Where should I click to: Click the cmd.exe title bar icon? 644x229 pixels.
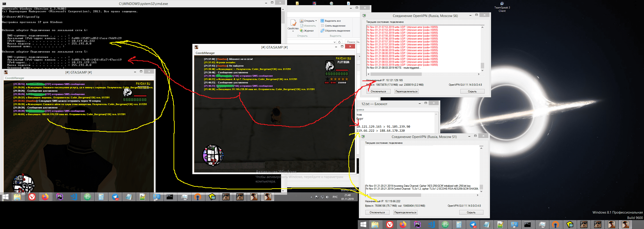coord(4,4)
